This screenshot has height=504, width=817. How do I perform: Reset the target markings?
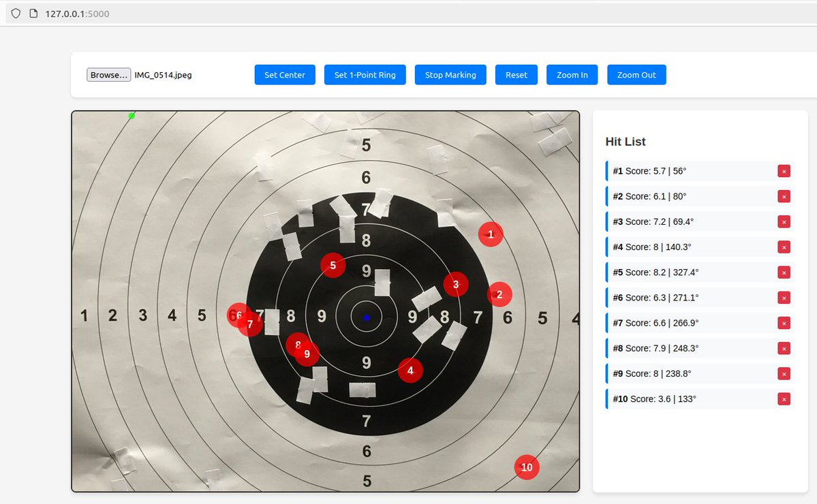(516, 75)
